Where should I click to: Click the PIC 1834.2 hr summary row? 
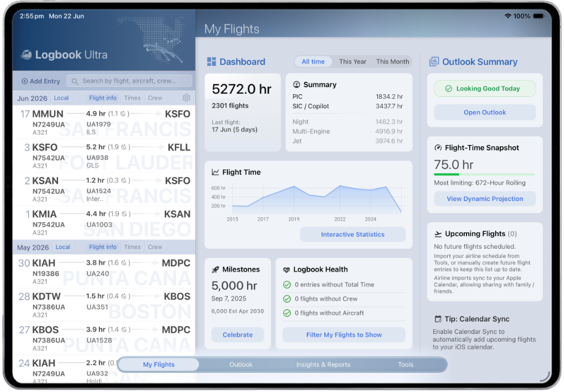pos(347,97)
